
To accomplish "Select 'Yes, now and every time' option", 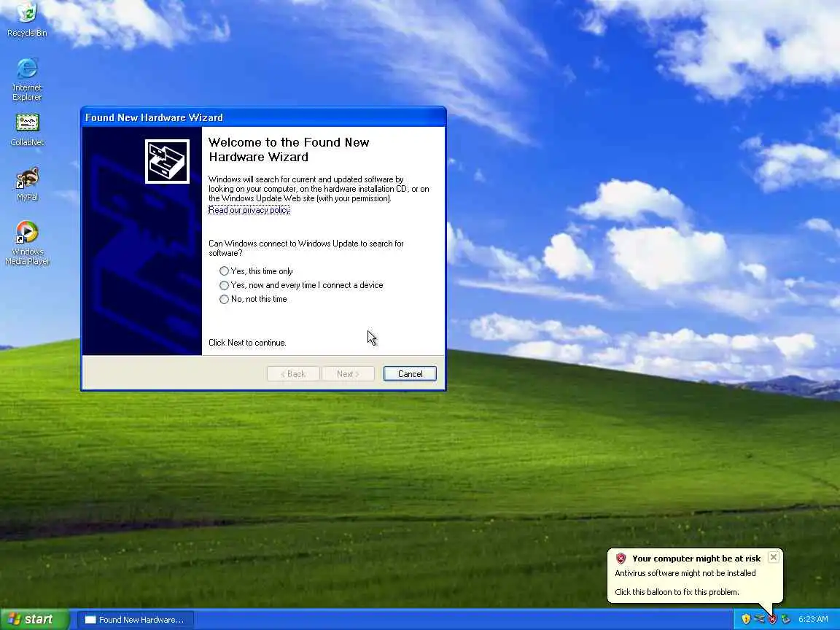I will pos(301,285).
